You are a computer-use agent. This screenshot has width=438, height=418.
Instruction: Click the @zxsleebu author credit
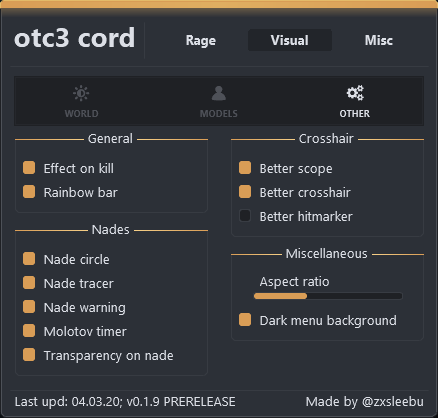tap(393, 402)
